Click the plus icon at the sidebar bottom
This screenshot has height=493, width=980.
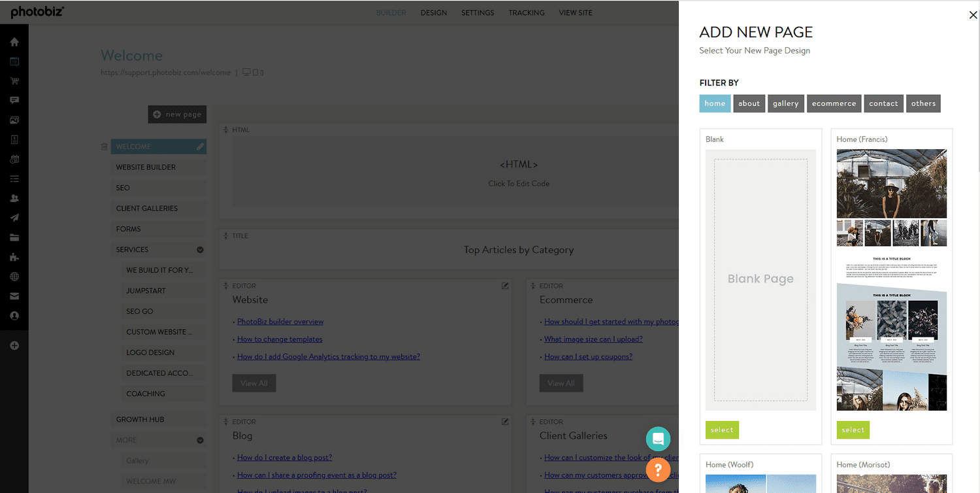(14, 345)
